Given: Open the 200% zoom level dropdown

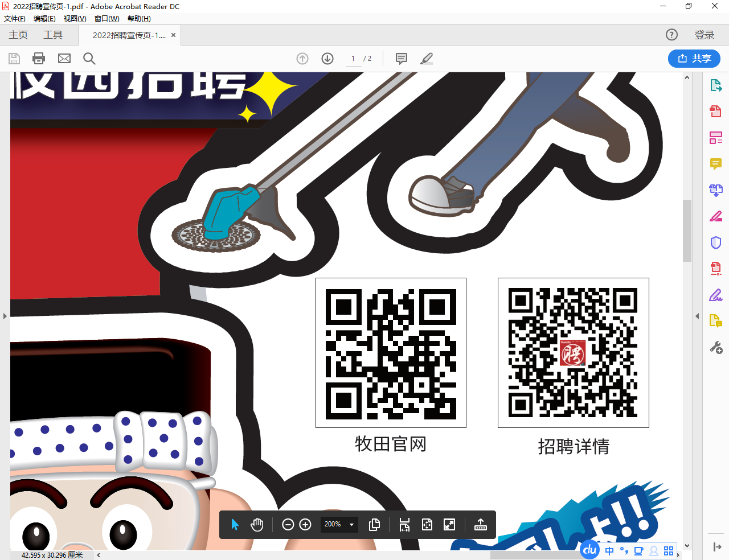Looking at the screenshot, I should coord(351,525).
